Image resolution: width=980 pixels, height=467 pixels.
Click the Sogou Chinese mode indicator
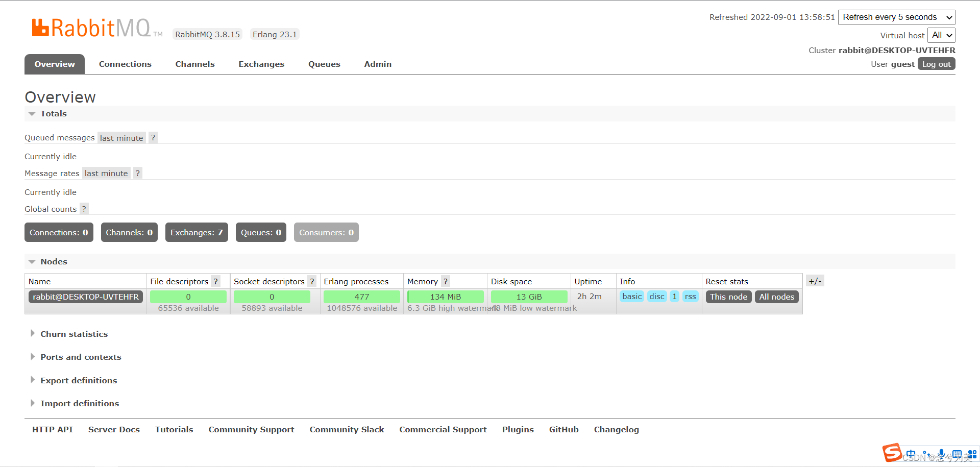click(911, 454)
